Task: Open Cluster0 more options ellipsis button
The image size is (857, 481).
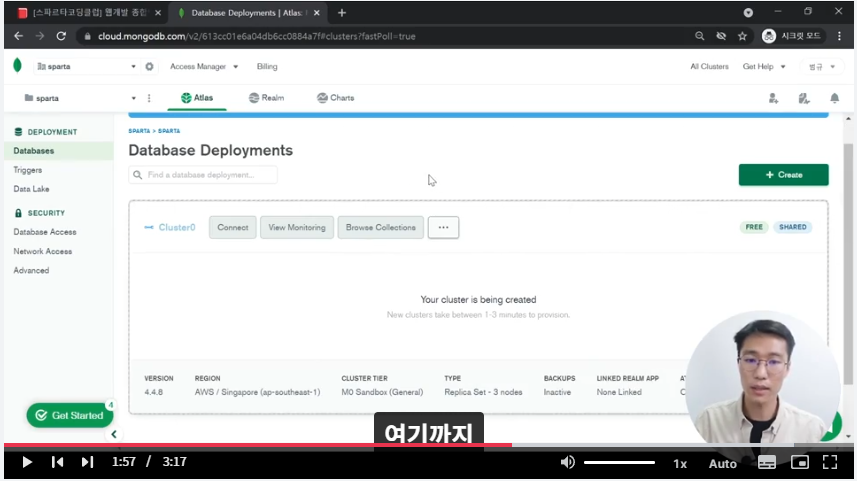Action: click(x=443, y=227)
